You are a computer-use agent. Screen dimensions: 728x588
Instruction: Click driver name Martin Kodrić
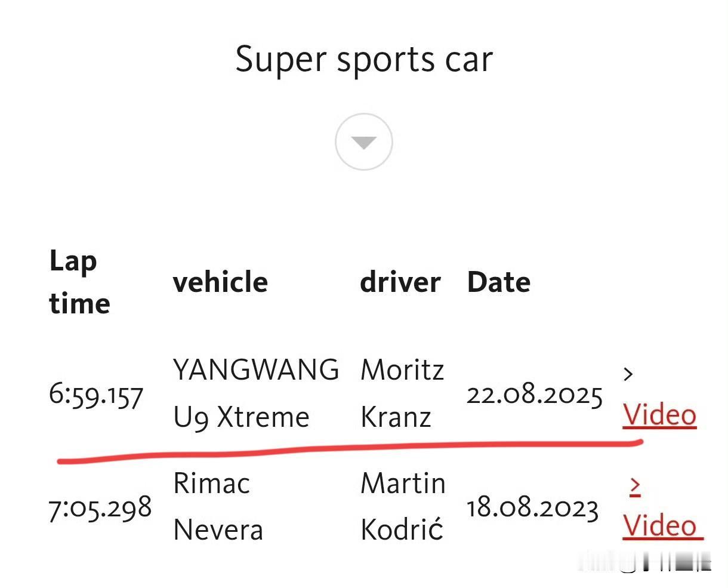[x=403, y=506]
